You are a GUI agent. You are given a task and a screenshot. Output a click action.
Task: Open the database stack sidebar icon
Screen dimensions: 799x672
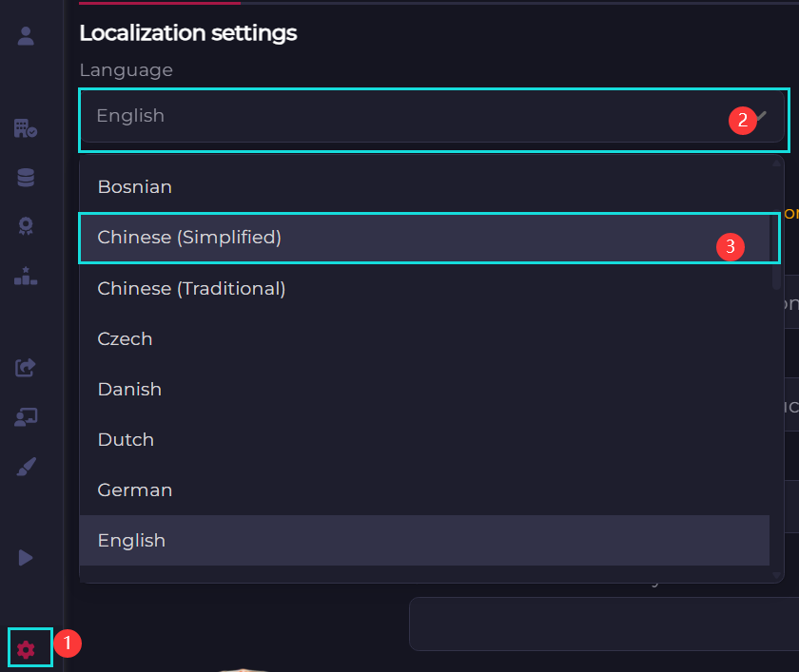26,178
